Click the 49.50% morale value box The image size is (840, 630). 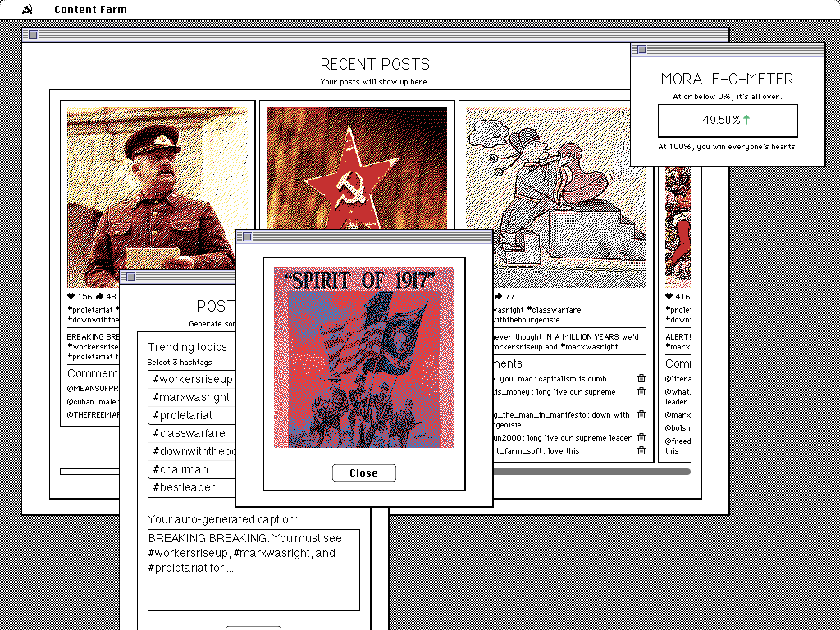coord(728,121)
